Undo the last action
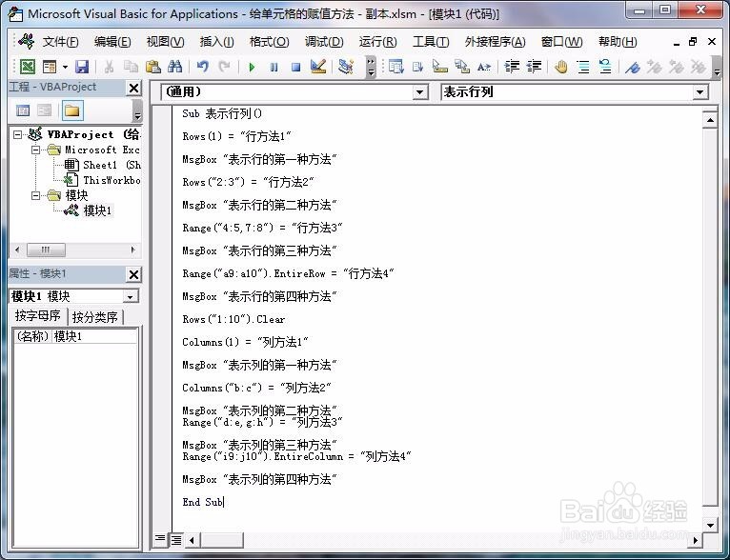Image resolution: width=730 pixels, height=560 pixels. (203, 67)
